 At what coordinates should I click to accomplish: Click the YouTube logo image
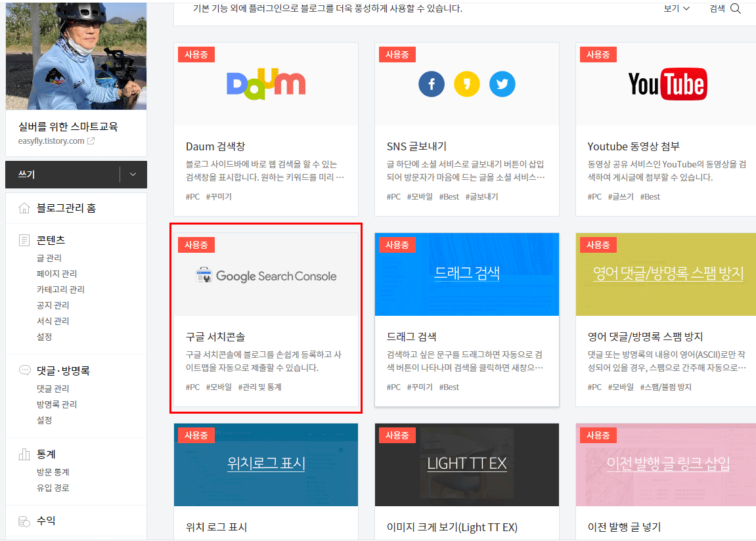tap(667, 84)
